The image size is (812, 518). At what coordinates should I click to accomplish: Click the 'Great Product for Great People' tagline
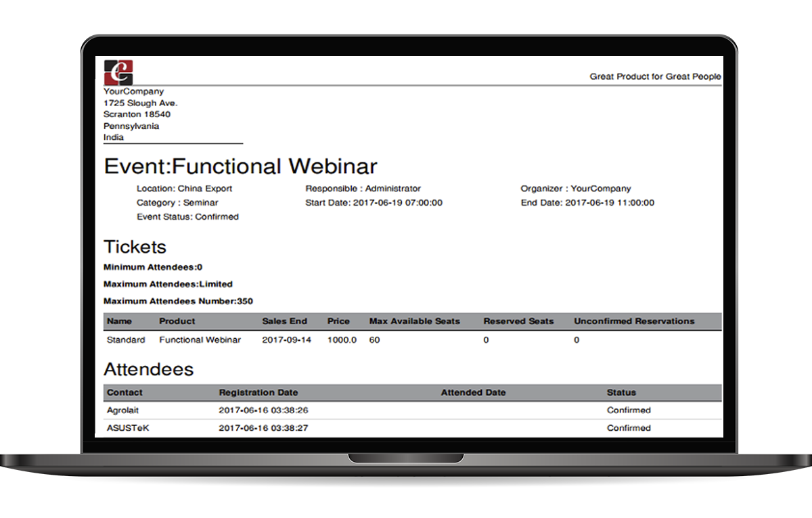pyautogui.click(x=655, y=77)
